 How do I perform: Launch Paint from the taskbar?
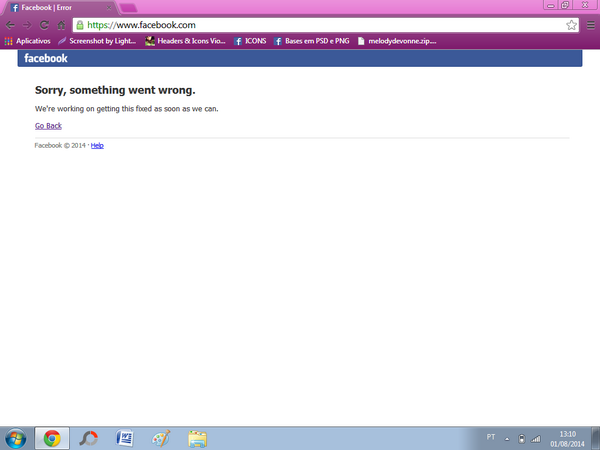pyautogui.click(x=161, y=439)
